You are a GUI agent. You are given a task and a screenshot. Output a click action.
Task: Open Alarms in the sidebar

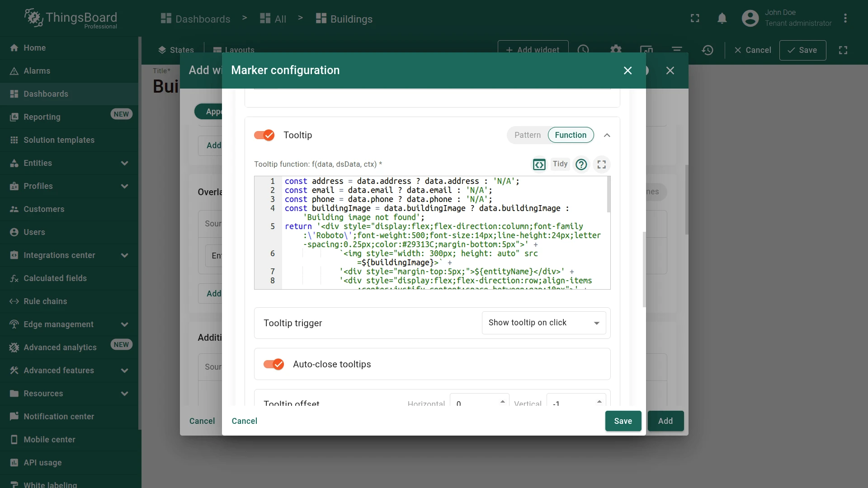point(69,71)
